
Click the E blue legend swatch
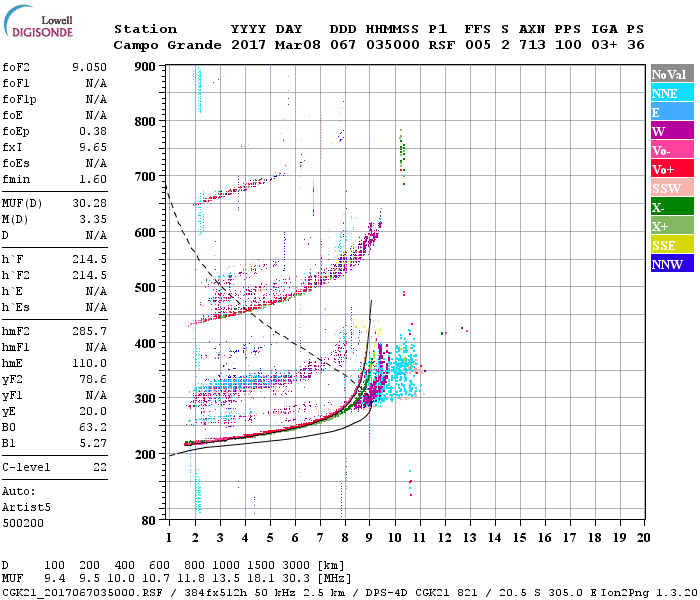pyautogui.click(x=672, y=112)
